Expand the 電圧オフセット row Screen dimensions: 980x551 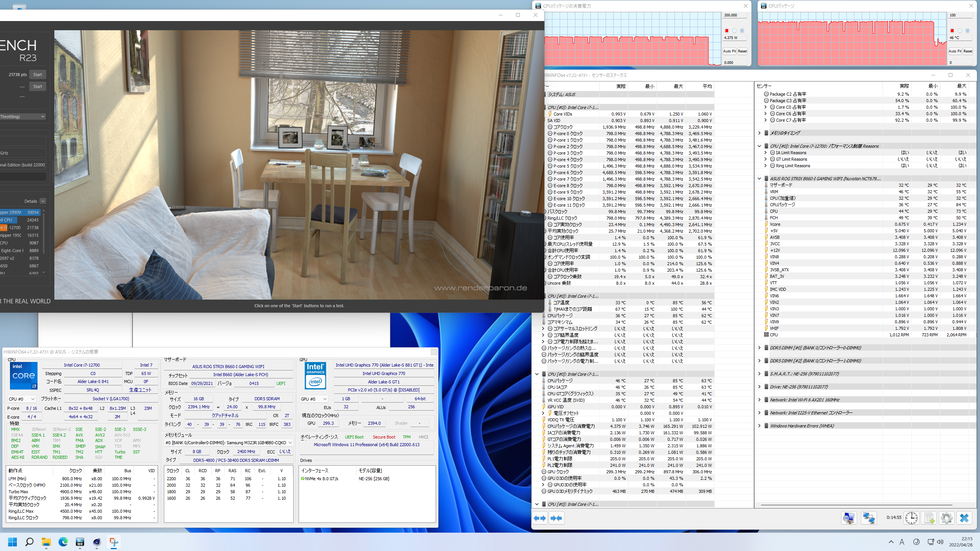click(x=543, y=413)
